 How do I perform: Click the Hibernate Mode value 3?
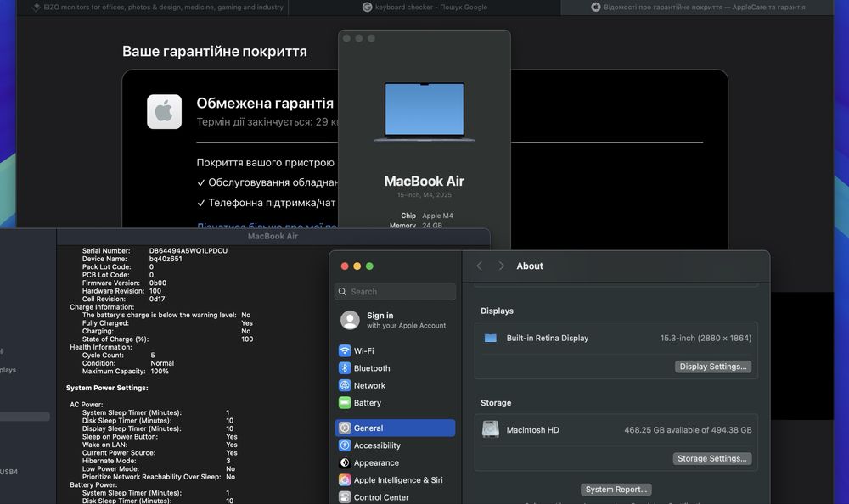[x=228, y=461]
